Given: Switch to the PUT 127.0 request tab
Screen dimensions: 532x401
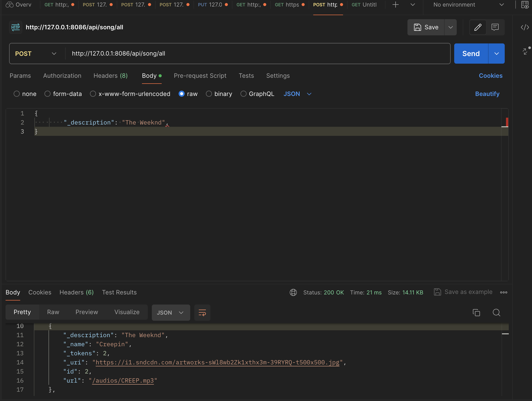Looking at the screenshot, I should click(213, 5).
